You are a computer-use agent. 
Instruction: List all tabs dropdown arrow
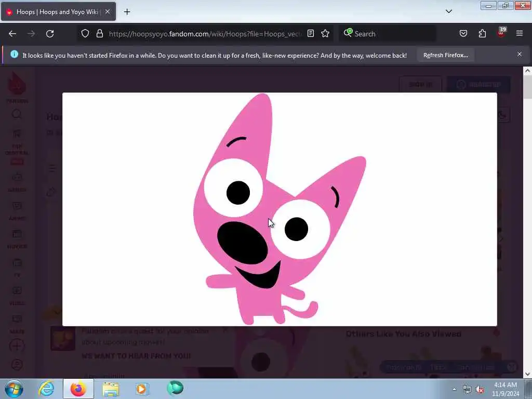click(448, 11)
